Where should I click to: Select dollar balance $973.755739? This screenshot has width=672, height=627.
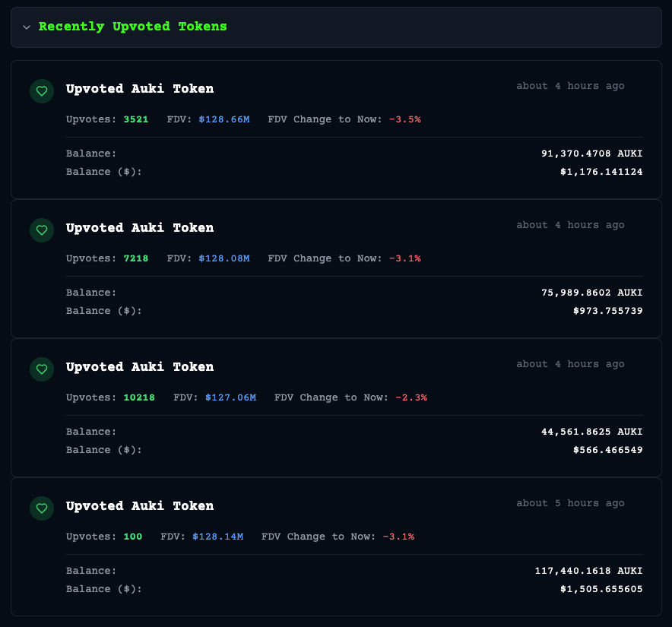[607, 311]
